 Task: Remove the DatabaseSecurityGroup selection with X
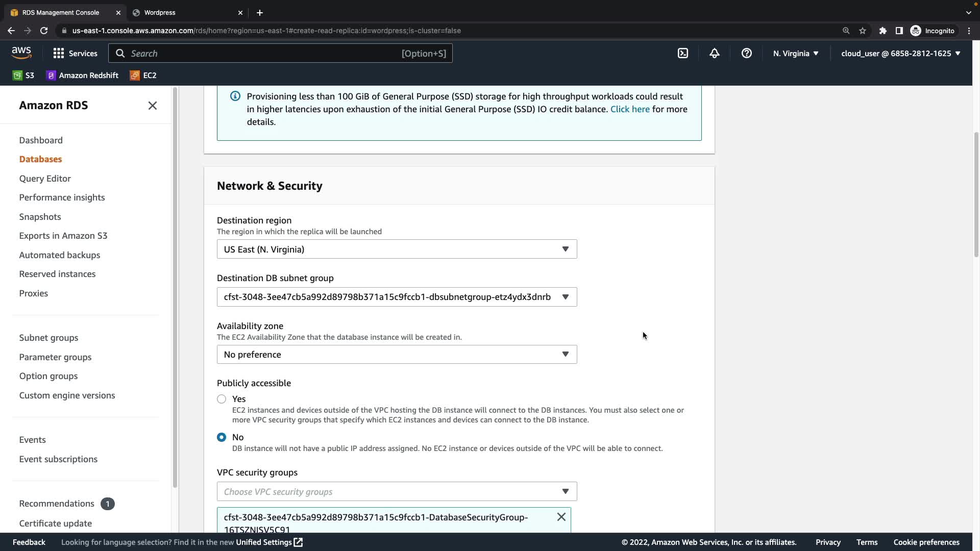[561, 517]
